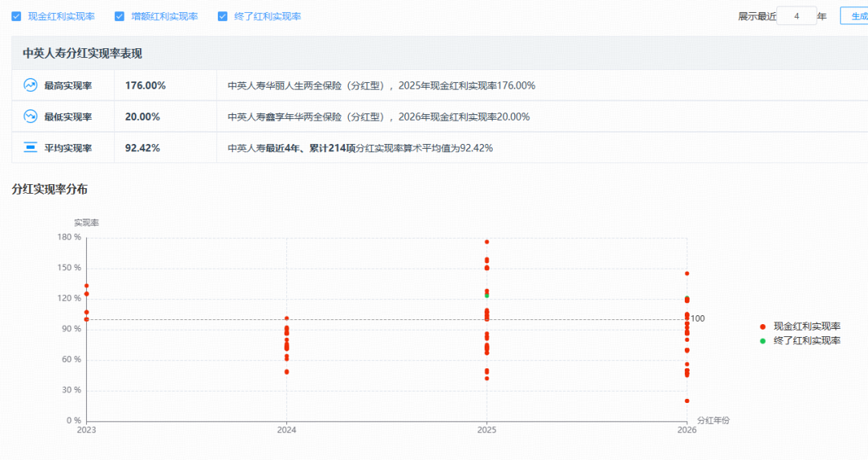Viewport: 868px width, 460px height.
Task: Click the 2026 x-axis label
Action: 687,429
